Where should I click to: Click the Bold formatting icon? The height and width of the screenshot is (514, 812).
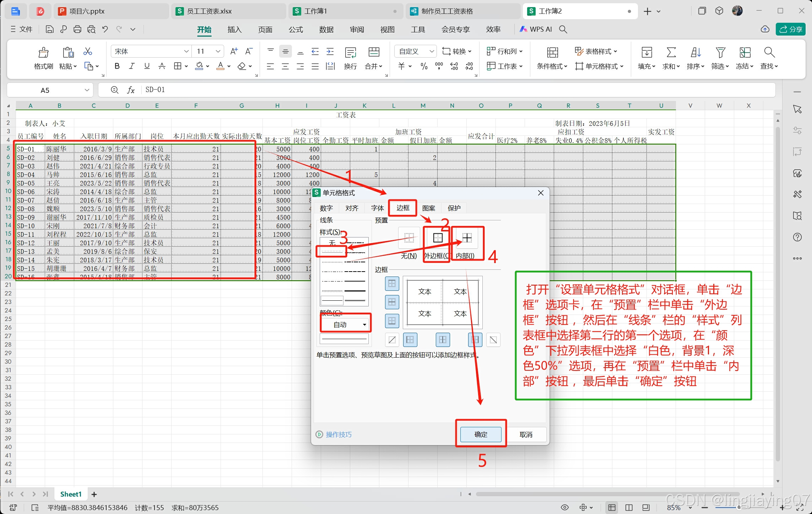pos(117,66)
